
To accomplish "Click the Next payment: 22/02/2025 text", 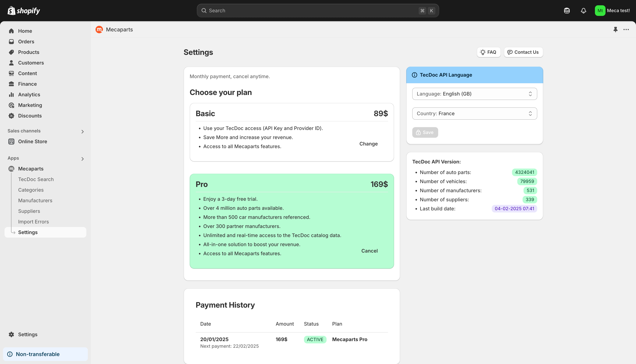I will 229,346.
